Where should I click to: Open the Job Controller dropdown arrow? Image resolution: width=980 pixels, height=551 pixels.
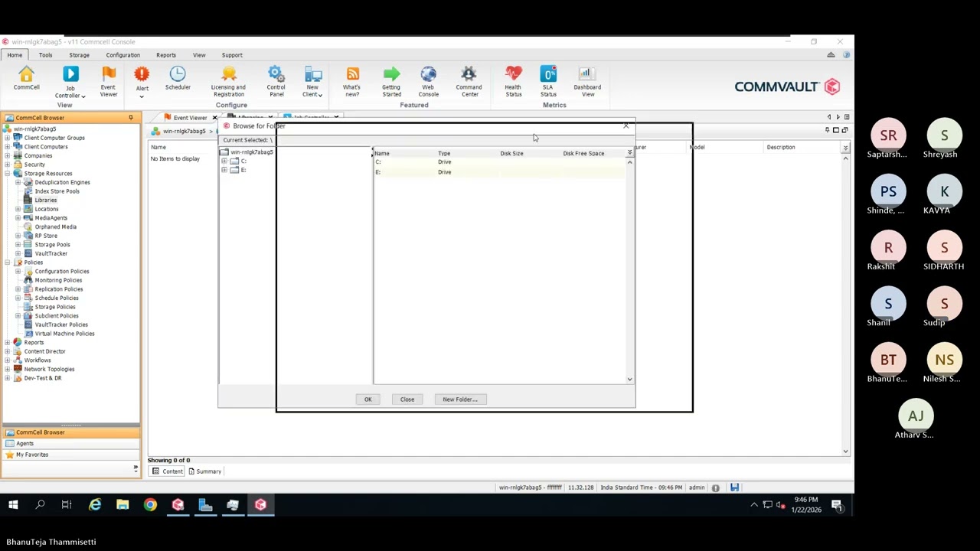(83, 96)
